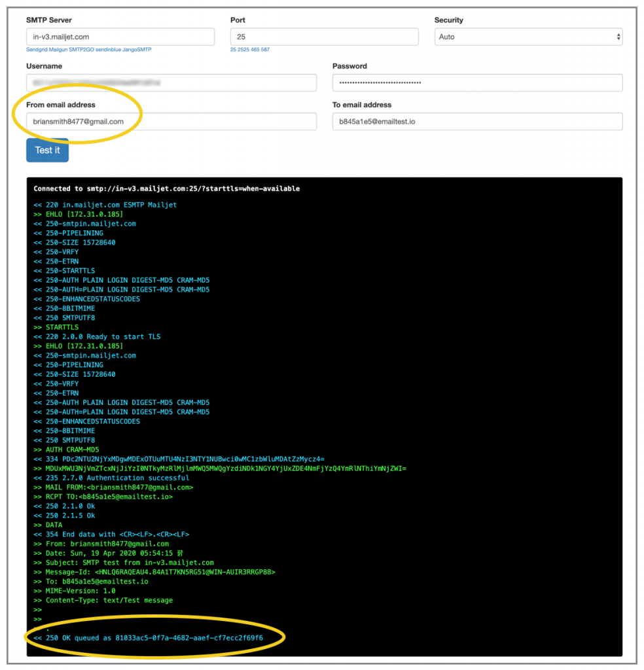Set port using the 465 shortcut link
644x670 pixels.
[256, 50]
